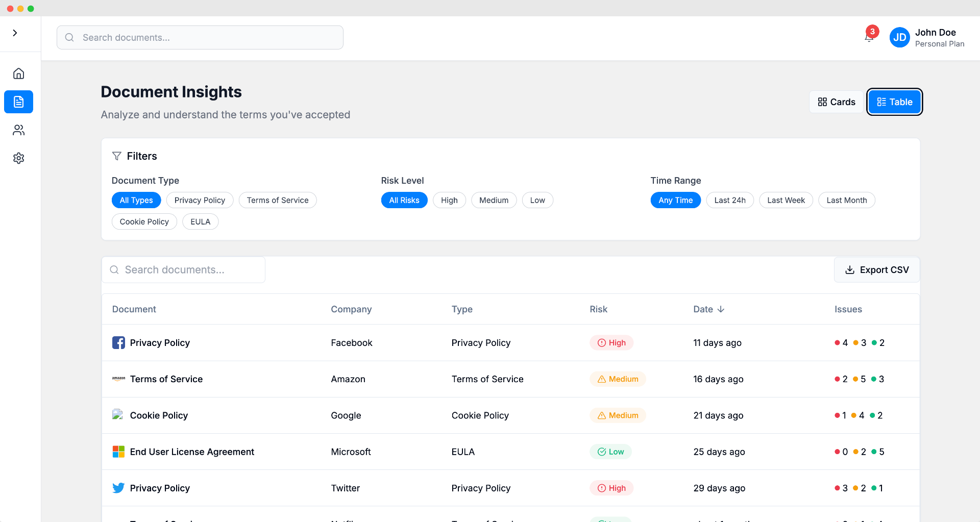Open the notifications bell with badge
The width and height of the screenshot is (980, 522).
point(869,37)
